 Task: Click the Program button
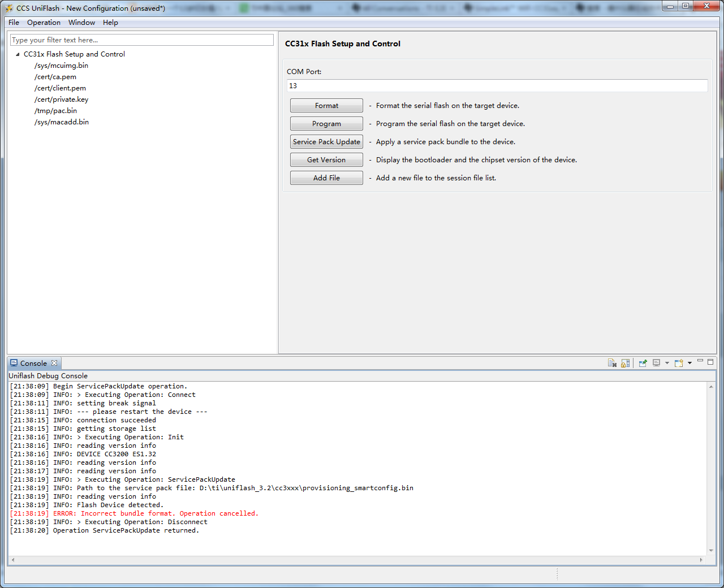pyautogui.click(x=326, y=124)
